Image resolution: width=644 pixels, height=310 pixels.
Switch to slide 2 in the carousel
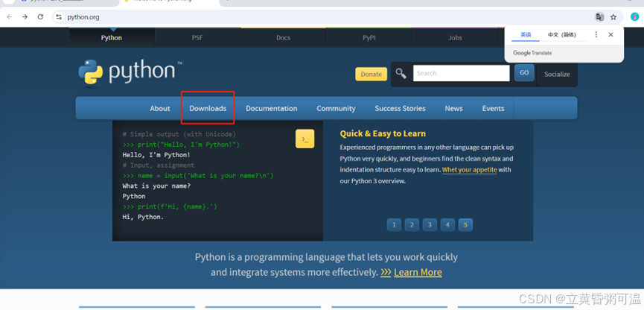click(412, 225)
